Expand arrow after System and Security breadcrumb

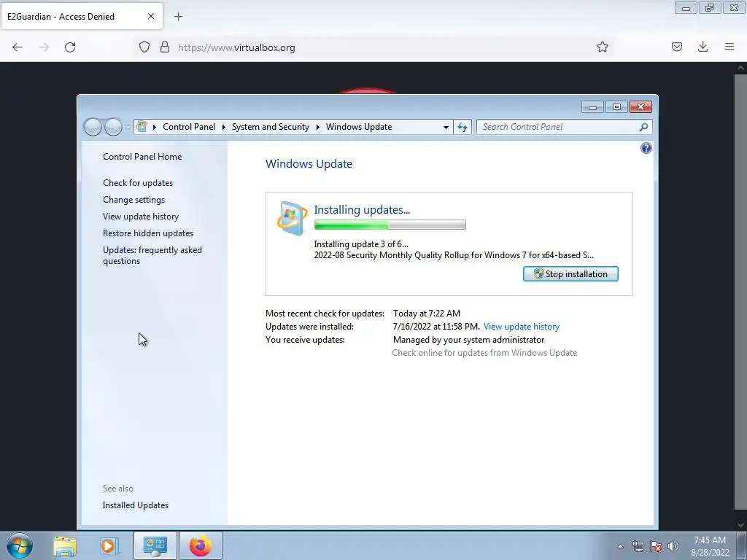point(317,127)
